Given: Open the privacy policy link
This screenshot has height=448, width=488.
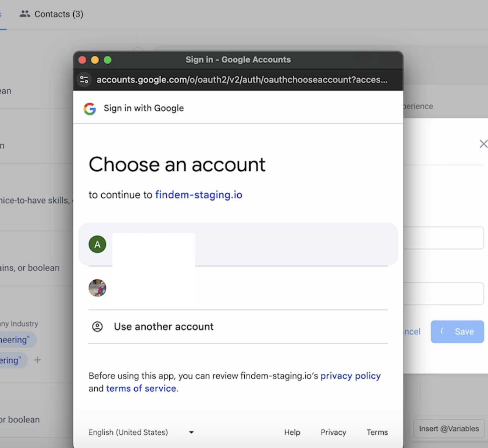Looking at the screenshot, I should tap(350, 376).
